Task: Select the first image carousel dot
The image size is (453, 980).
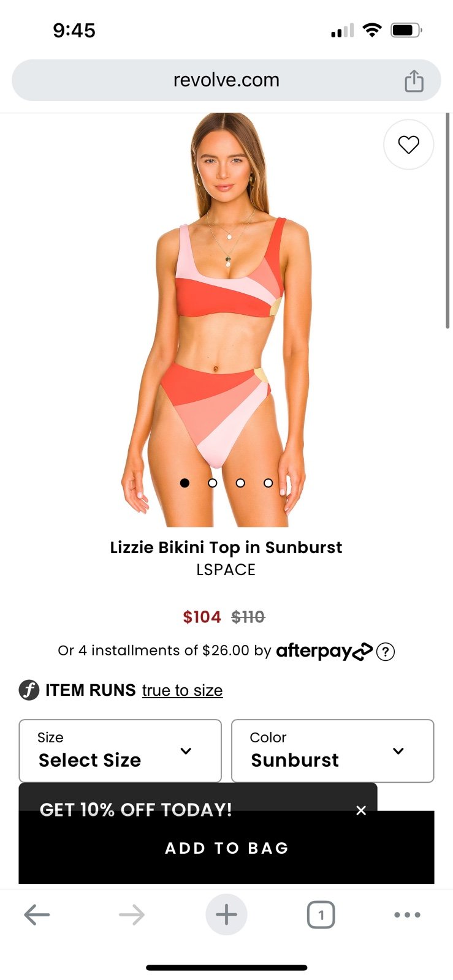Action: click(185, 483)
